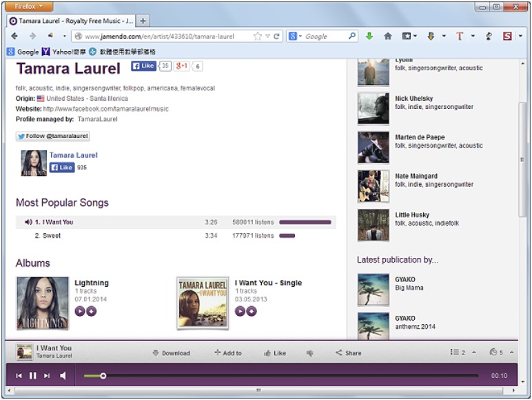Click Add to in the player bar

[x=228, y=353]
